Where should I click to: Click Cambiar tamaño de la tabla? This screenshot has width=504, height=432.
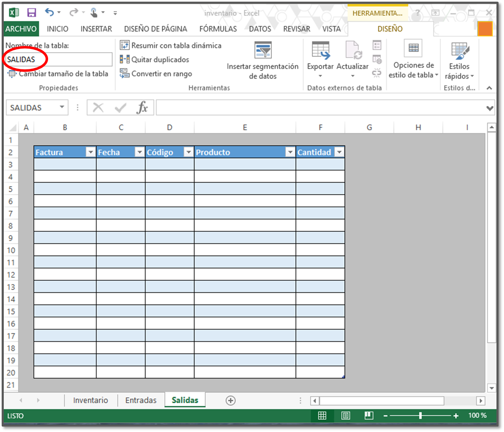point(58,74)
